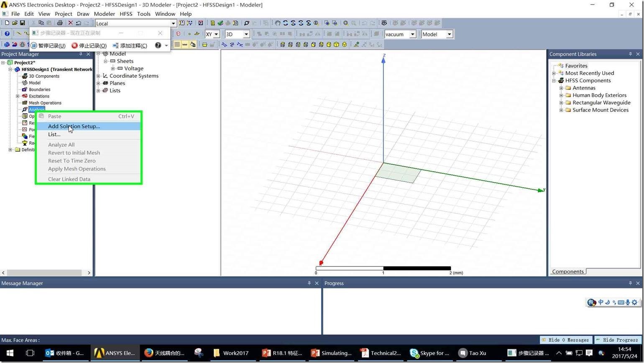Open the 3D movement mode dropdown
The width and height of the screenshot is (644, 363).
pos(246,34)
